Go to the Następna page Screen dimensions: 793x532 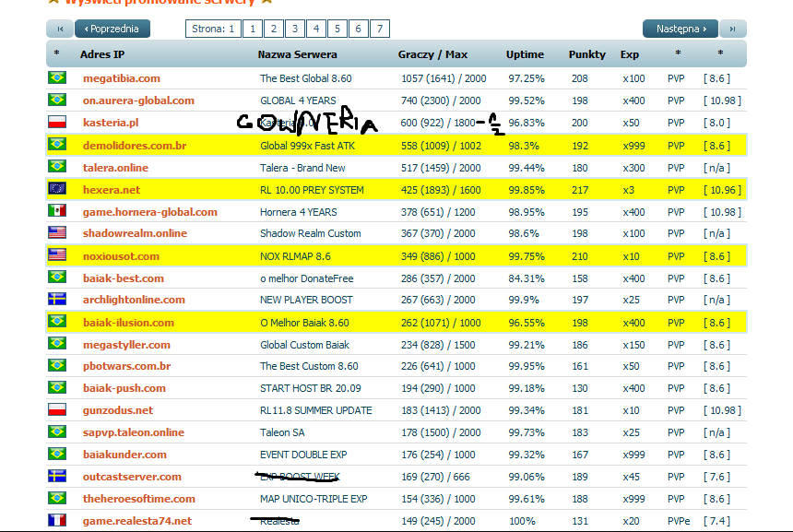pos(681,29)
